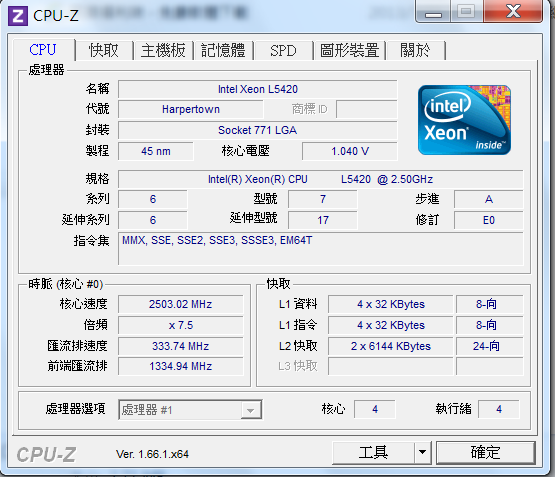Screen dimensions: 556x480
Task: Click the maximize button in title bar
Action: point(467,11)
